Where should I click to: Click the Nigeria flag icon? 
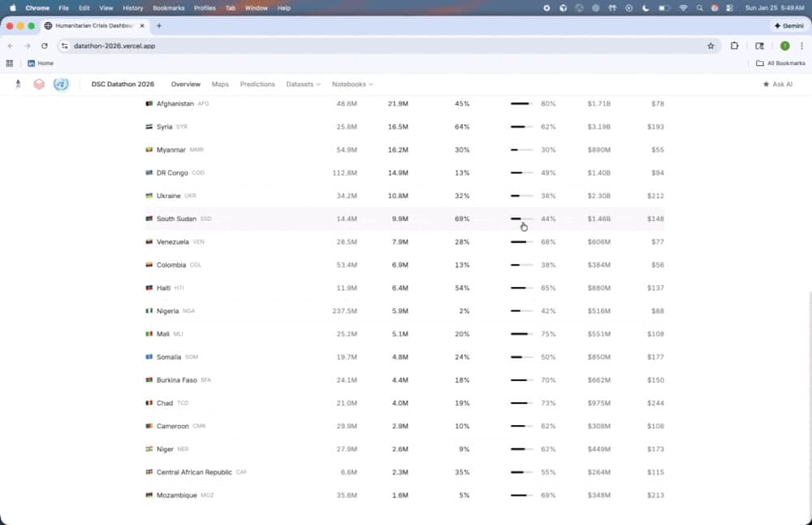[x=149, y=311]
